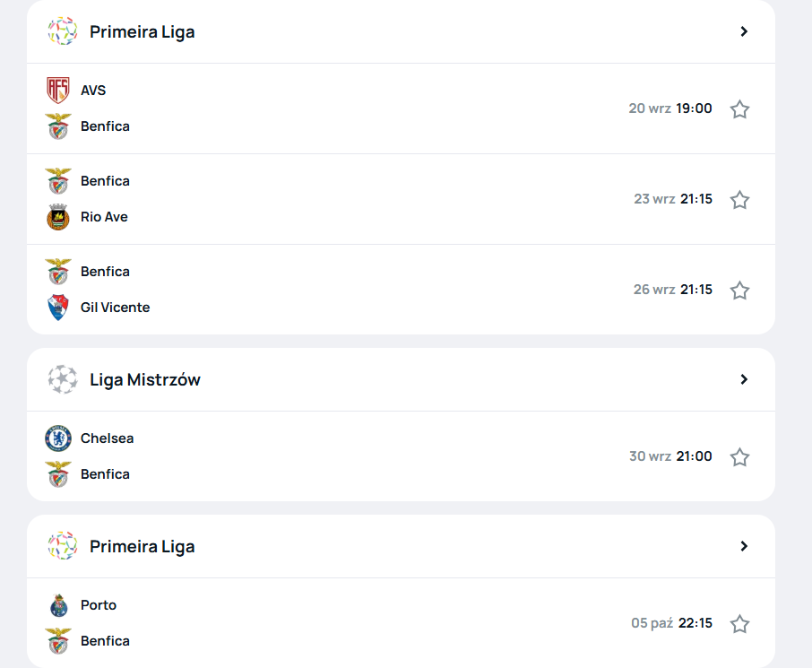Open match time 30 wrz 21:00
812x668 pixels.
pos(670,456)
